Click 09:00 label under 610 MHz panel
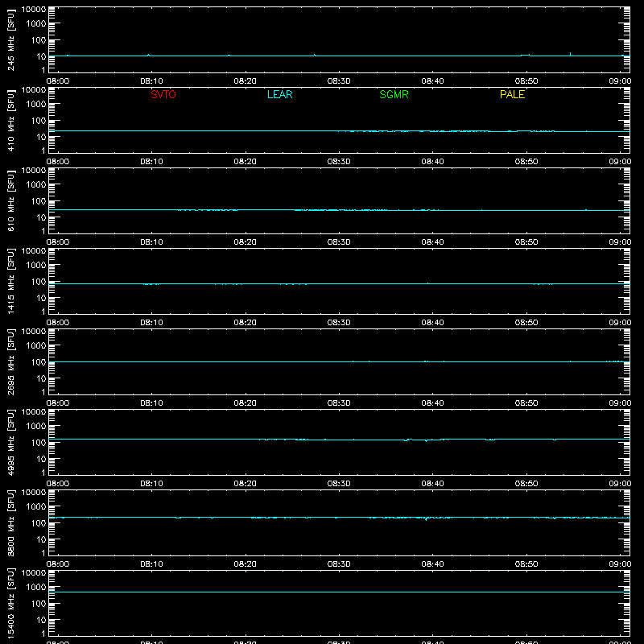This screenshot has height=644, width=644. point(620,242)
